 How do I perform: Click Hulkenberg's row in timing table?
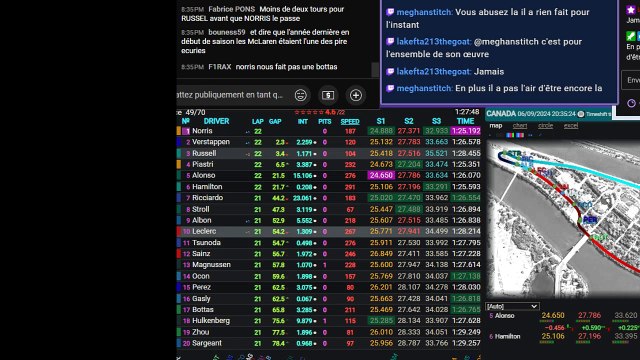(329, 321)
